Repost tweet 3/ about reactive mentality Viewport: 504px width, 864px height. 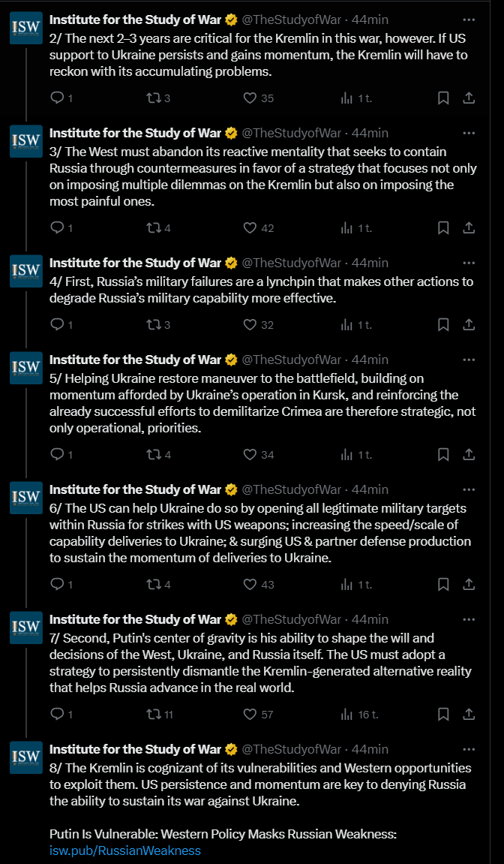pyautogui.click(x=152, y=227)
